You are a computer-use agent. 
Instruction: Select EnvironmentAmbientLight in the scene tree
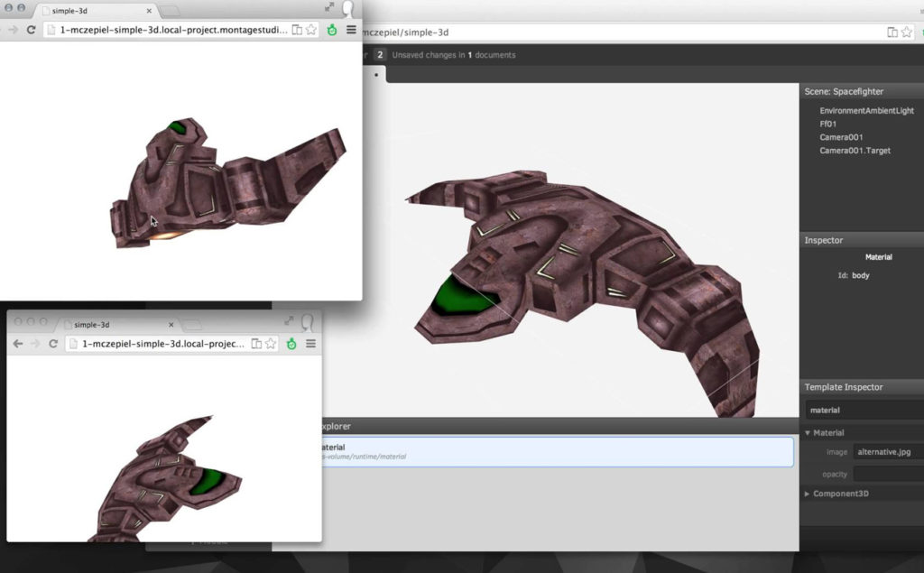click(866, 110)
